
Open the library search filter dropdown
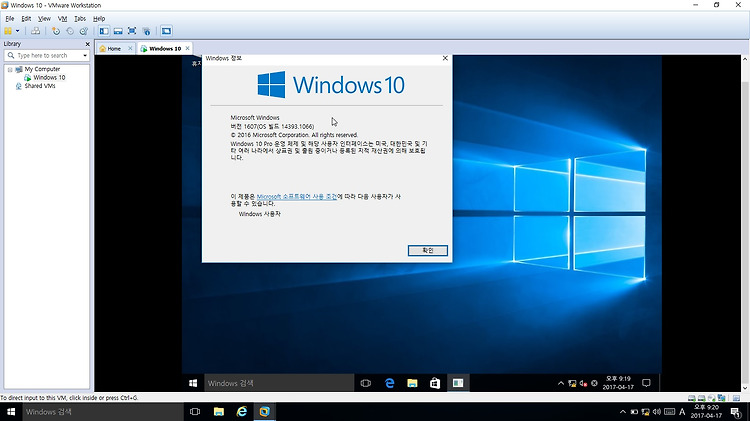[85, 55]
